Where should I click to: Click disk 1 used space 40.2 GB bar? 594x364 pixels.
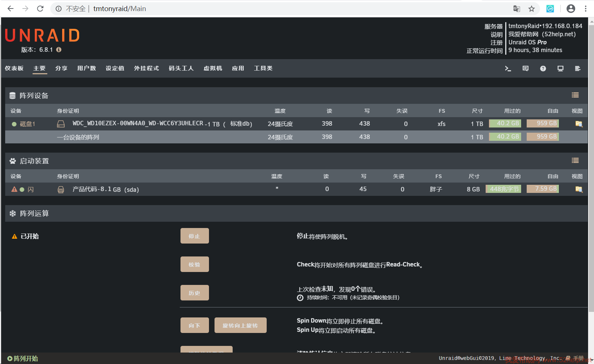(x=505, y=123)
